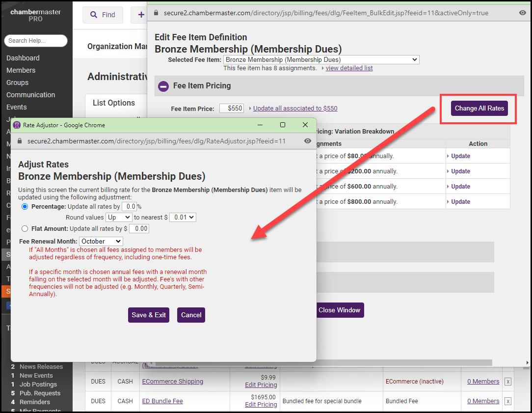
Task: Collapse the Fee Item Pricing minus icon
Action: coord(163,86)
